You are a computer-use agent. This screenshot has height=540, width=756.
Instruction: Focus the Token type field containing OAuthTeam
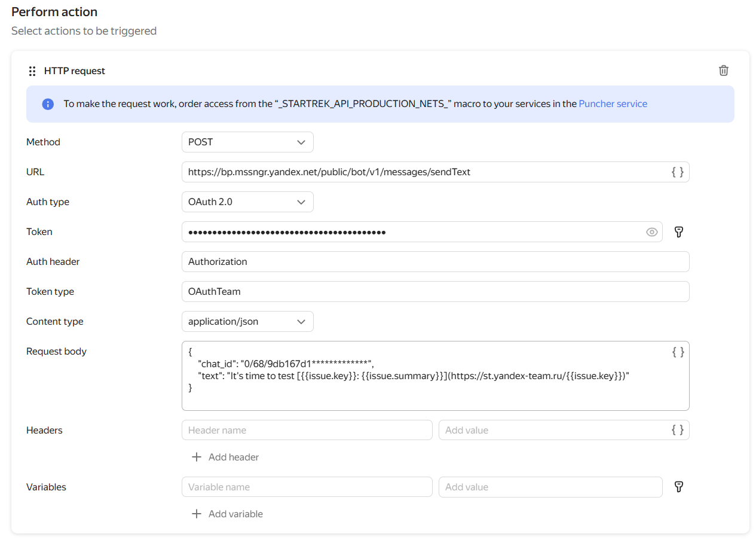coord(436,292)
